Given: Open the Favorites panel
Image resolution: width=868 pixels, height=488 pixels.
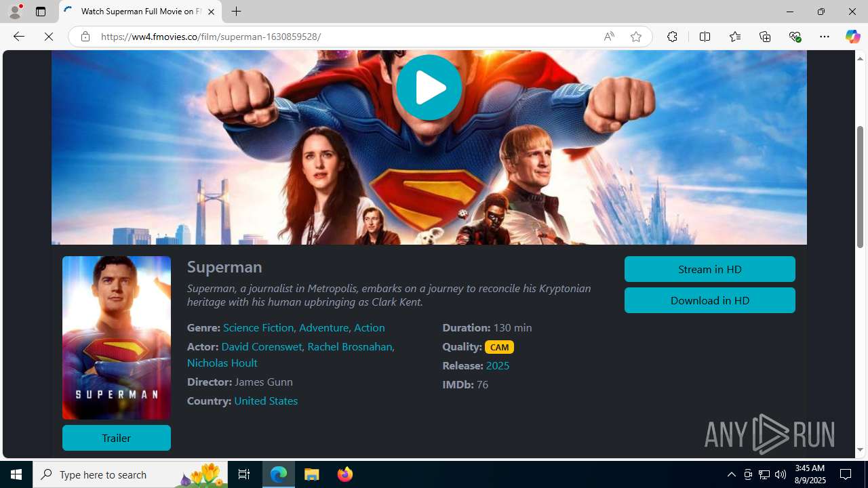Looking at the screenshot, I should pos(734,37).
